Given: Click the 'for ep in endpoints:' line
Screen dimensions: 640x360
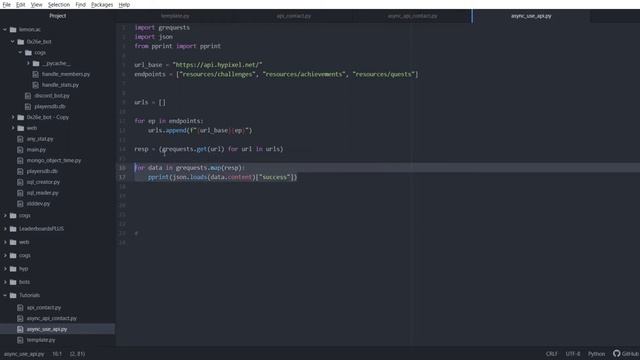Looking at the screenshot, I should pos(169,121).
